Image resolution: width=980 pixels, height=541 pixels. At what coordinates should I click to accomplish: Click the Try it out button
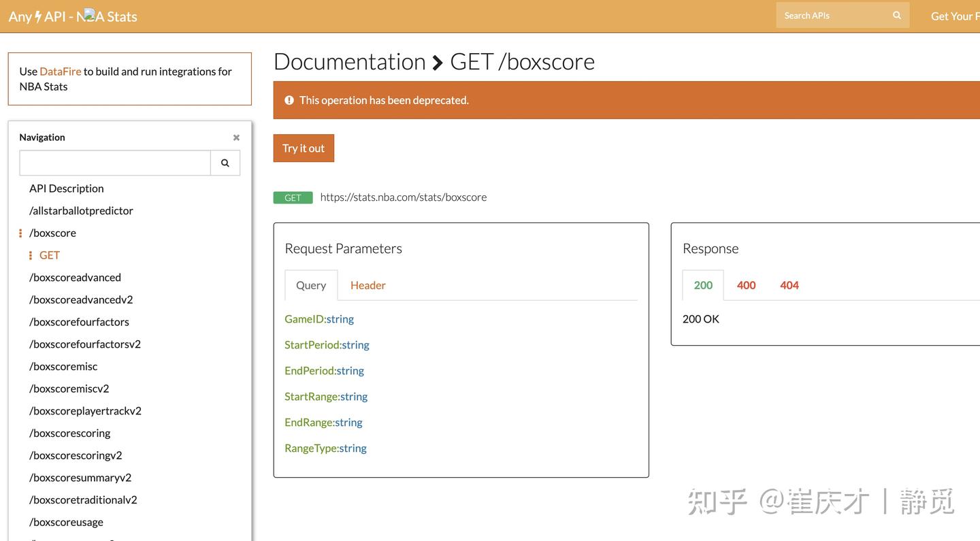(304, 148)
